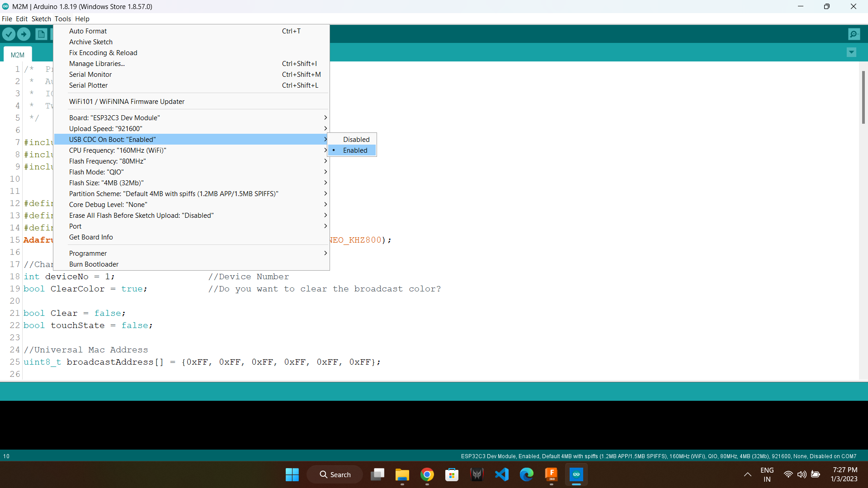This screenshot has width=868, height=488.
Task: Select Disabled for USB CDC On Boot
Action: click(356, 139)
